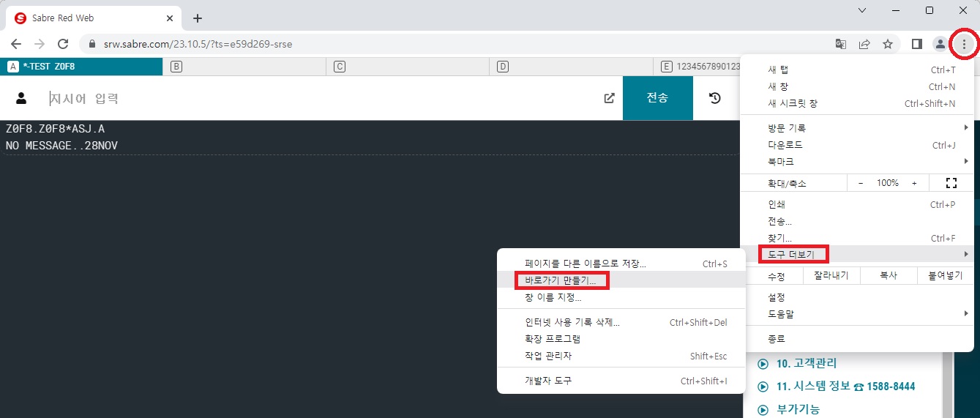Switch to work area tab B
The height and width of the screenshot is (418, 980).
click(x=244, y=67)
